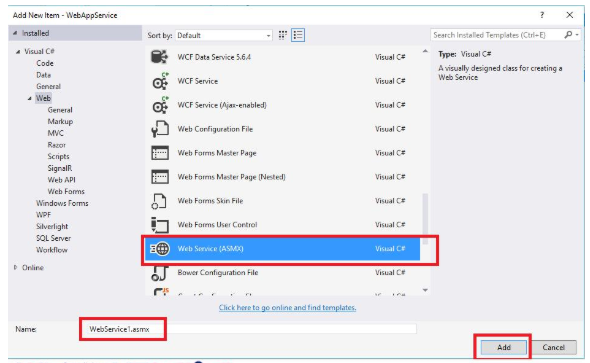
Task: Switch to medium icons grid view
Action: tap(283, 35)
